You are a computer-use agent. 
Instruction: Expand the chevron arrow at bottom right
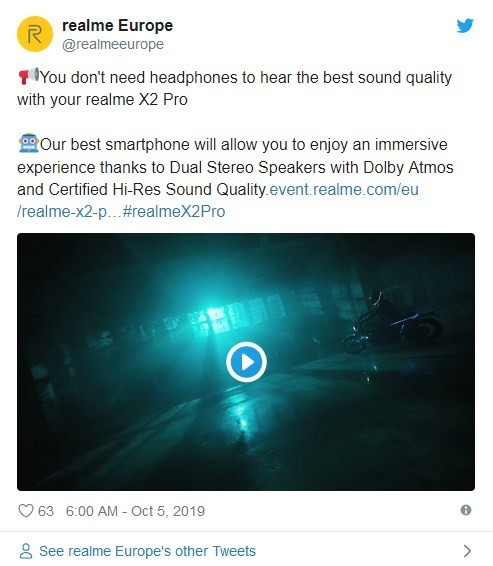click(x=467, y=551)
